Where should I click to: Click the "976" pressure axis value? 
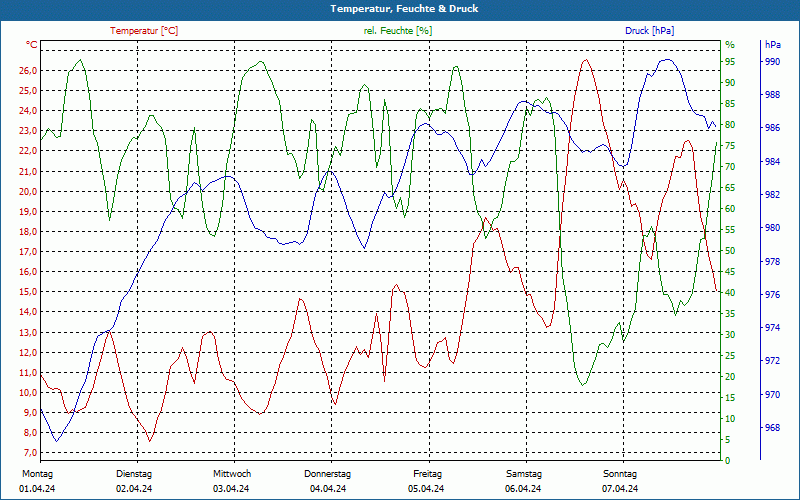(772, 295)
